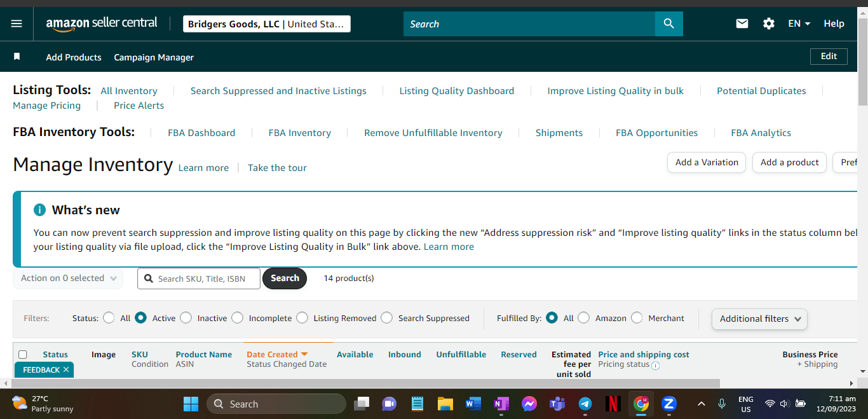Open the Action on 0 selected dropdown
The image size is (868, 419).
[x=68, y=278]
